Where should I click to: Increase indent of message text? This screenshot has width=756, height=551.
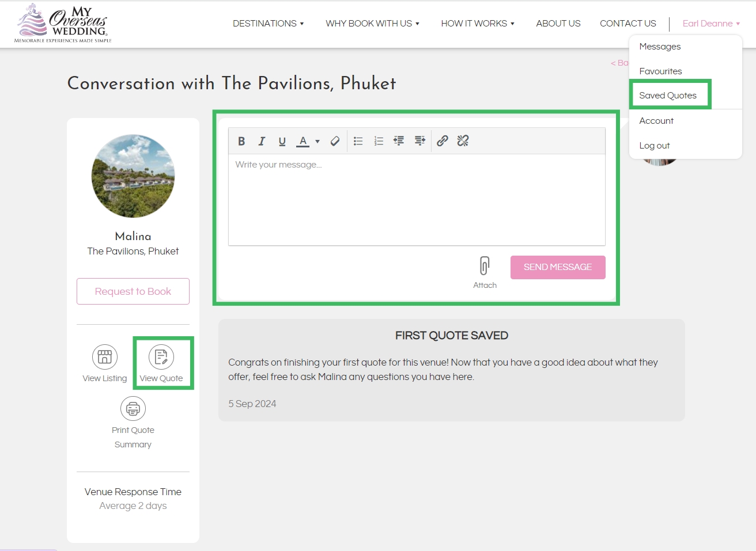click(x=420, y=141)
